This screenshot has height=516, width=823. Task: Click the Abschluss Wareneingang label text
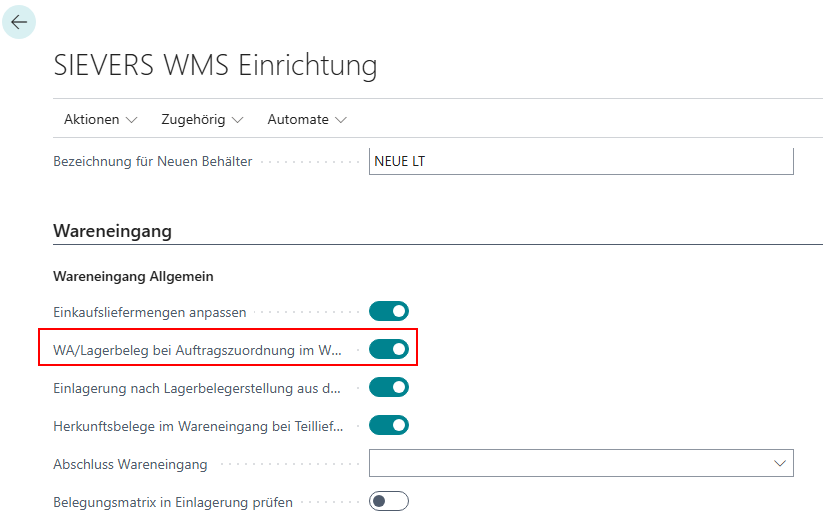(x=130, y=464)
